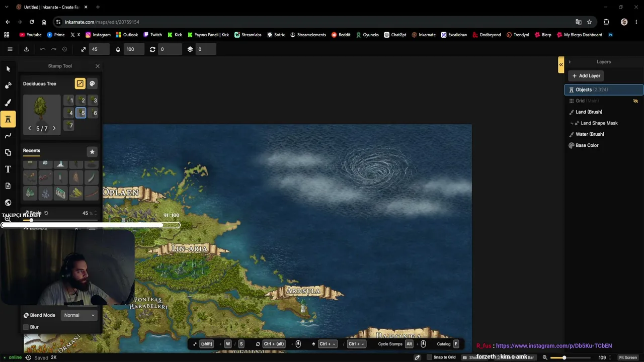This screenshot has height=362, width=644.
Task: Select Deciduous Tree variant 6
Action: coord(94,113)
